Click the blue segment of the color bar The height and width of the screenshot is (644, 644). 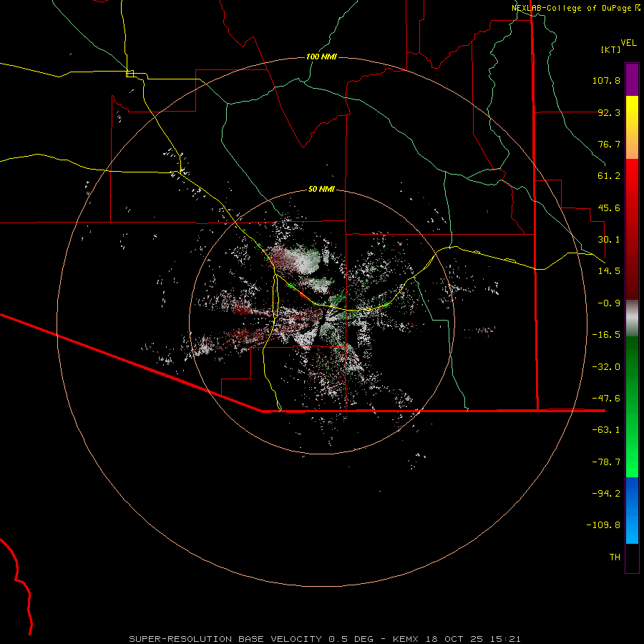point(632,510)
